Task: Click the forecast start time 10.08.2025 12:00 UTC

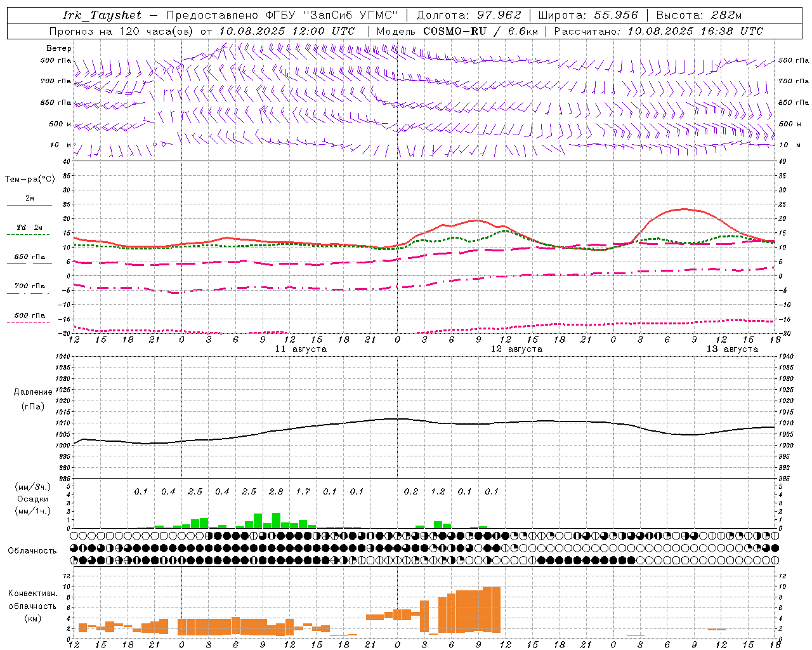Action: pyautogui.click(x=286, y=31)
